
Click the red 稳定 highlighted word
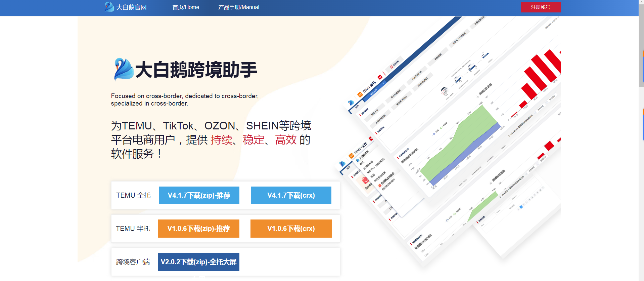tap(254, 140)
